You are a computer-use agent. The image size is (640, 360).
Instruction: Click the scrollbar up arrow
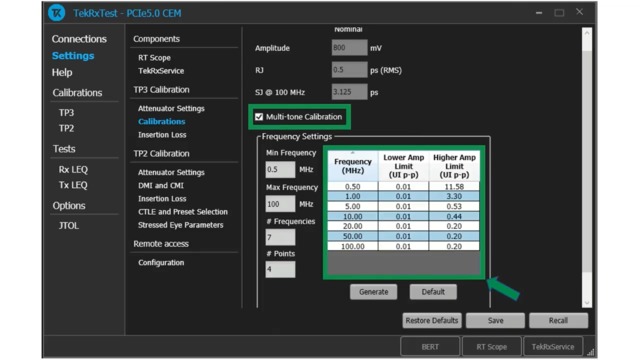pos(587,33)
